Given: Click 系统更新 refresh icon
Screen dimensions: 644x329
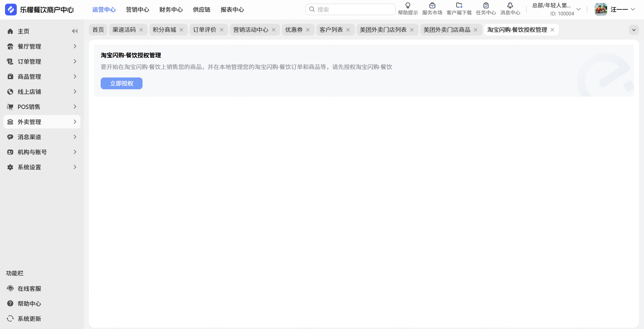Looking at the screenshot, I should pyautogui.click(x=10, y=319).
